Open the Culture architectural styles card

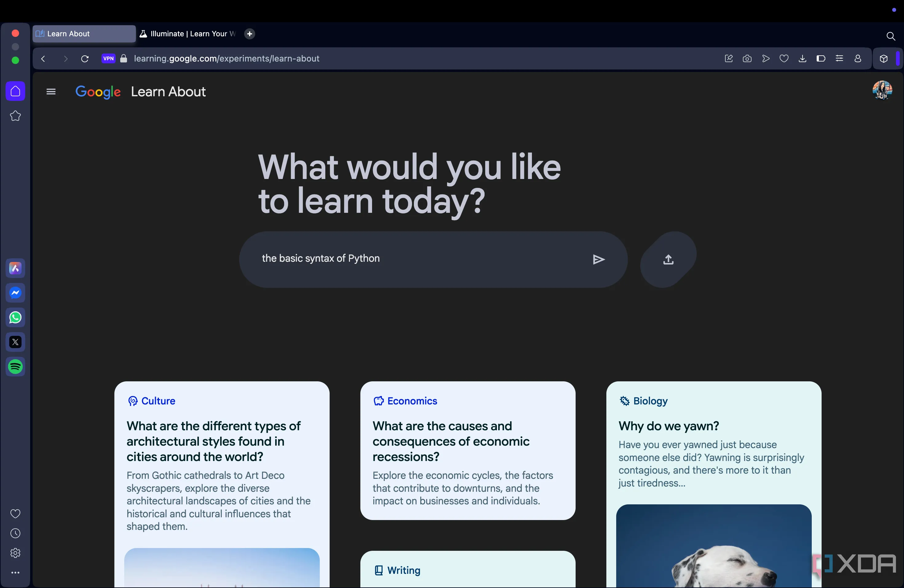(222, 484)
